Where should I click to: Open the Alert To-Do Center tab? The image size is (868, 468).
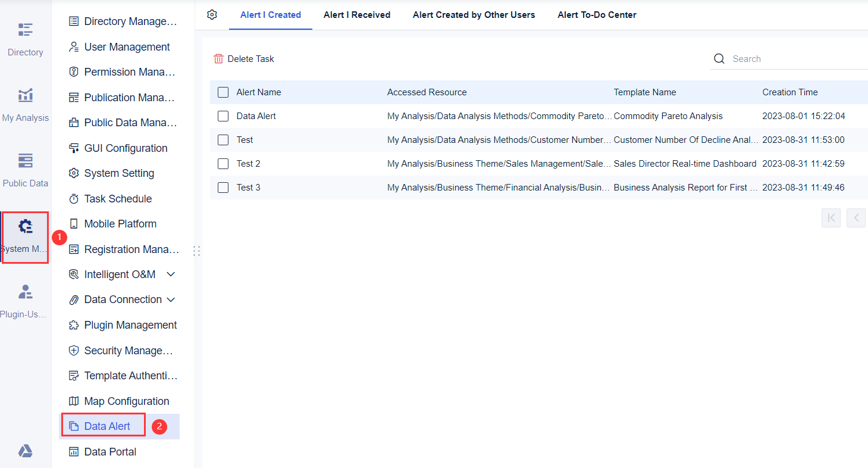597,14
